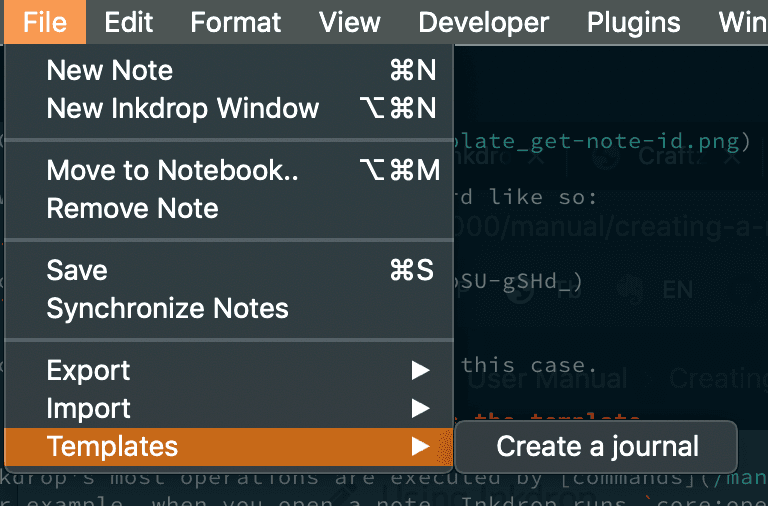Viewport: 768px width, 506px height.
Task: Choose New Inkdrop Window
Action: (x=183, y=109)
